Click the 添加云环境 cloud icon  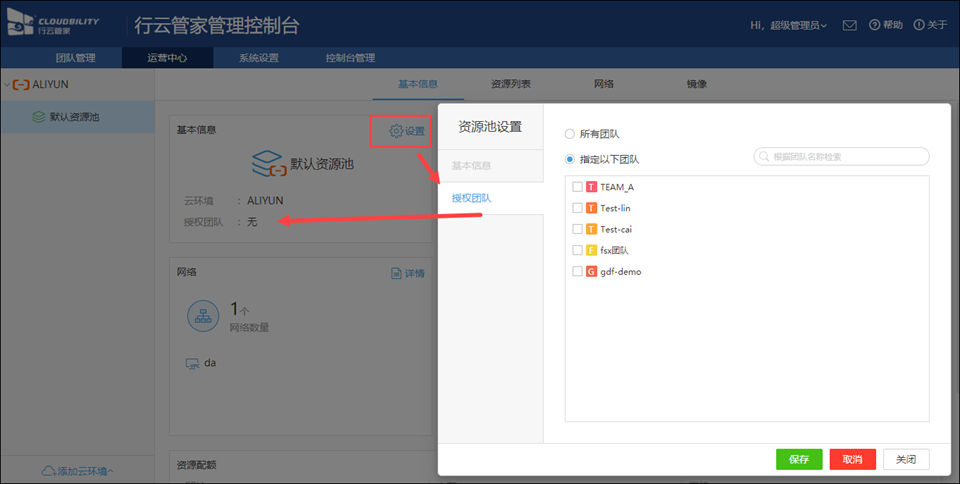coord(49,471)
